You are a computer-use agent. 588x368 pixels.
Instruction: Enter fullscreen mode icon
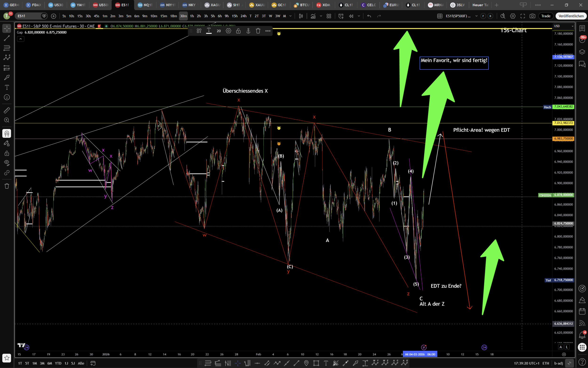click(x=523, y=16)
